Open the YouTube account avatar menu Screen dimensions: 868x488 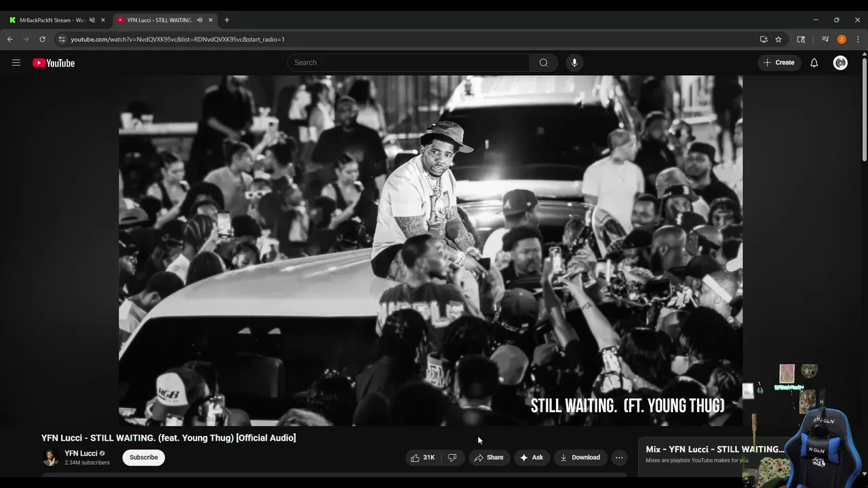tap(840, 63)
